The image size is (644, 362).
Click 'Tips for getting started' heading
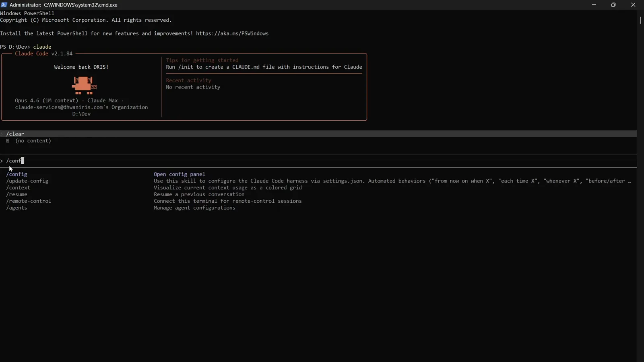point(202,60)
